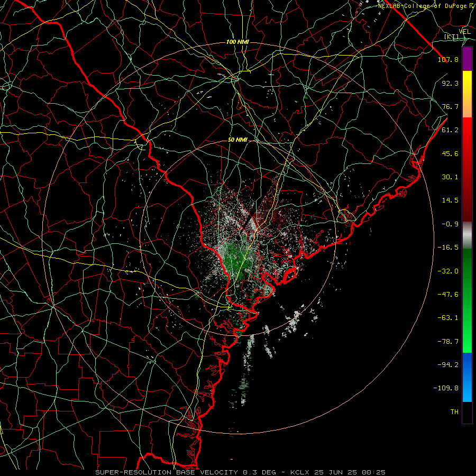Select the 92.3 velocity scale value

(x=450, y=83)
